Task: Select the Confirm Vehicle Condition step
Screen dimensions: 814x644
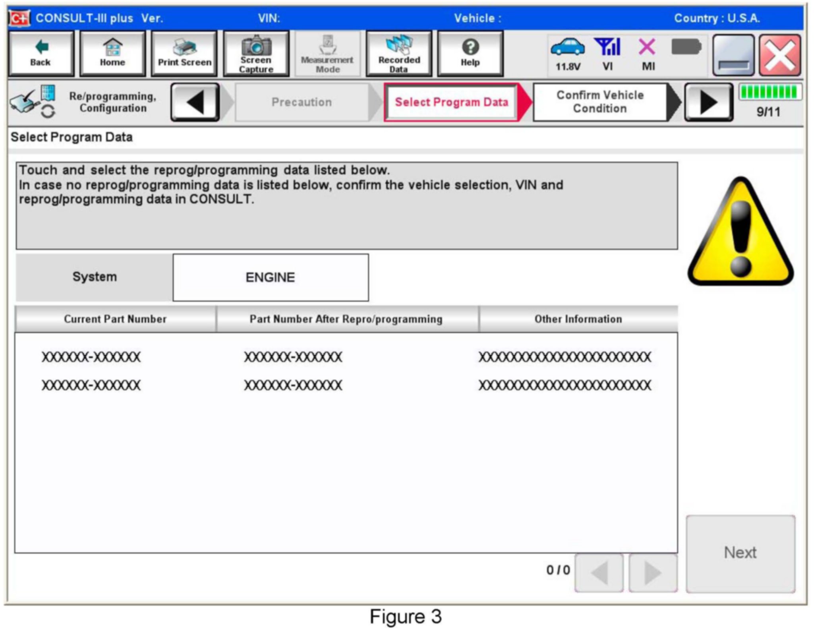Action: [599, 102]
